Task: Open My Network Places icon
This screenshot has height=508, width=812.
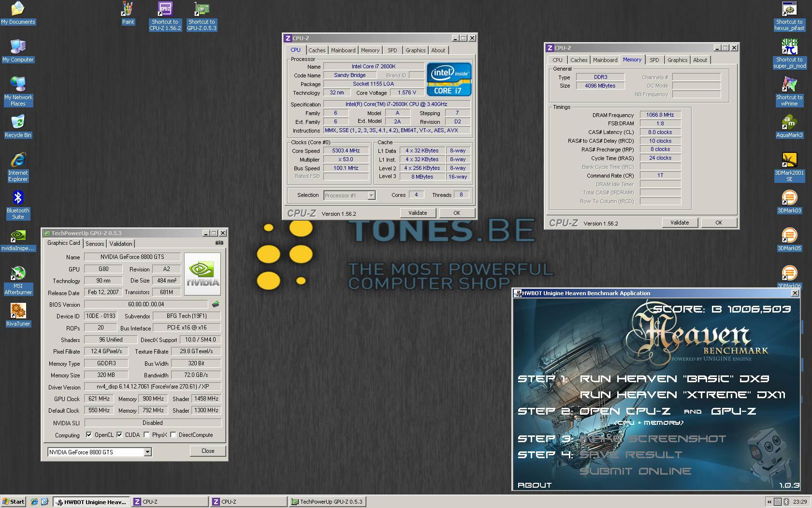Action: (x=18, y=91)
